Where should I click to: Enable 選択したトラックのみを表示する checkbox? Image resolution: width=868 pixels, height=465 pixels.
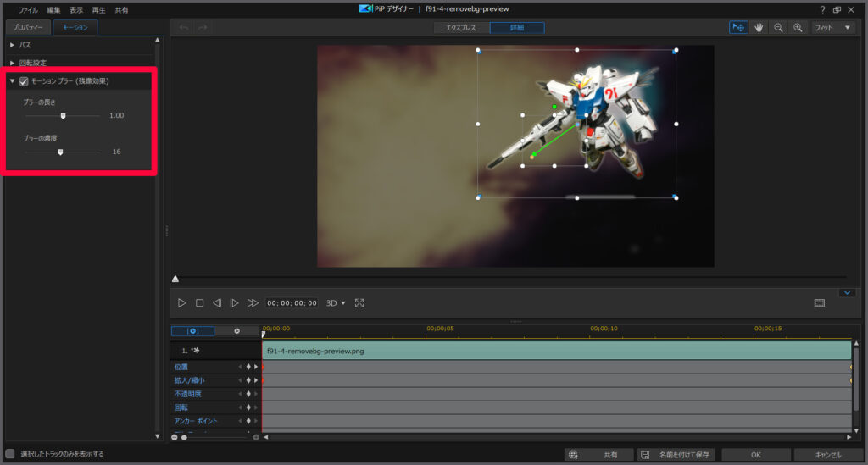point(10,453)
